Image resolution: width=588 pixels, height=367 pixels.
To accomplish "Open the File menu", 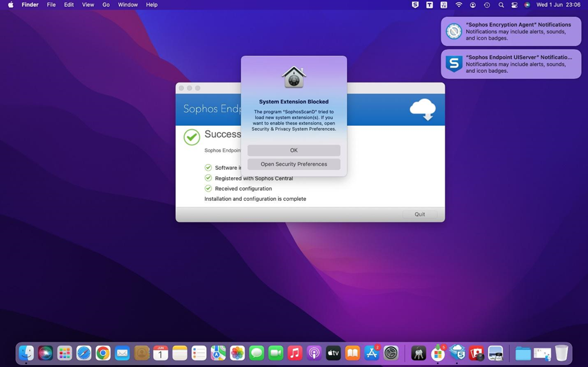I will 51,5.
